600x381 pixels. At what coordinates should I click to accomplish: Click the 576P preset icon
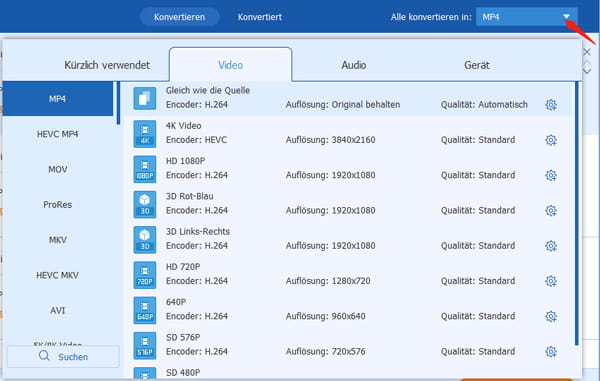click(x=145, y=345)
